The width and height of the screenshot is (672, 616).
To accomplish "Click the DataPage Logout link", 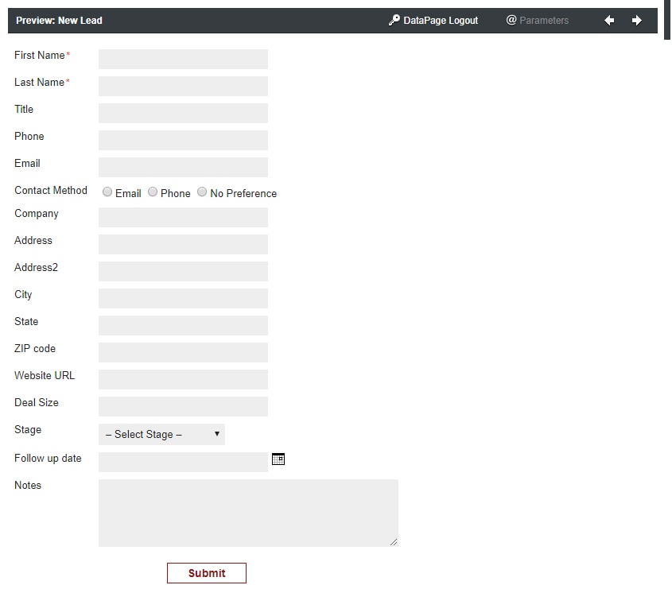I will (x=441, y=21).
